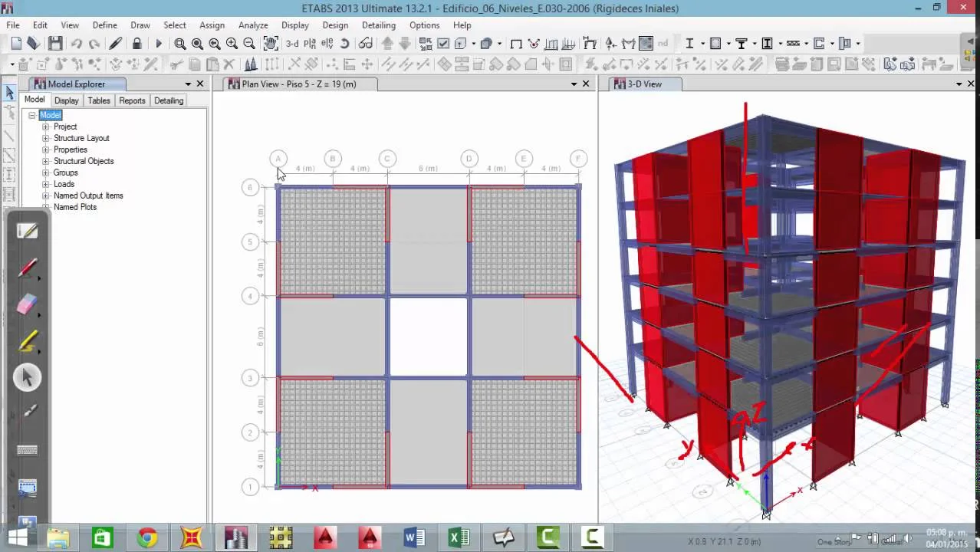
Task: Open an Elevation view with the elv icon
Action: point(327,44)
